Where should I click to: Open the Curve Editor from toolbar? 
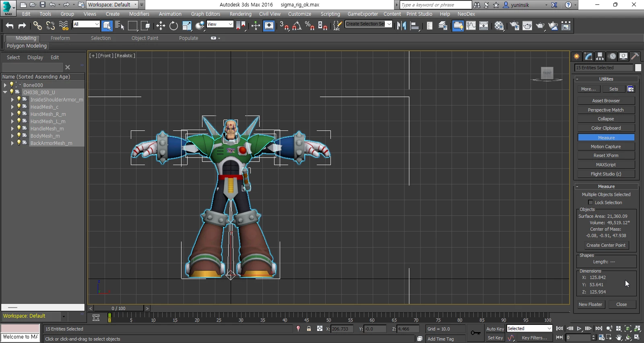pos(471,26)
